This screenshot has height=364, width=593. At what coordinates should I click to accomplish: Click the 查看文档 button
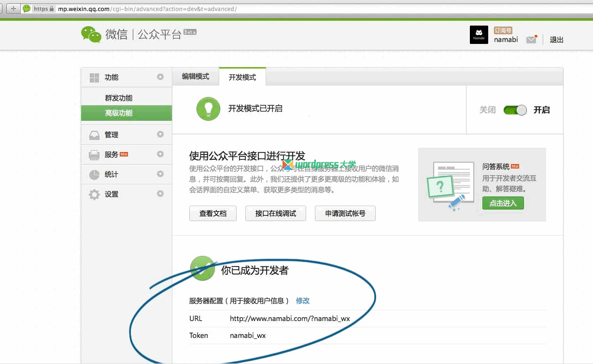coord(213,213)
